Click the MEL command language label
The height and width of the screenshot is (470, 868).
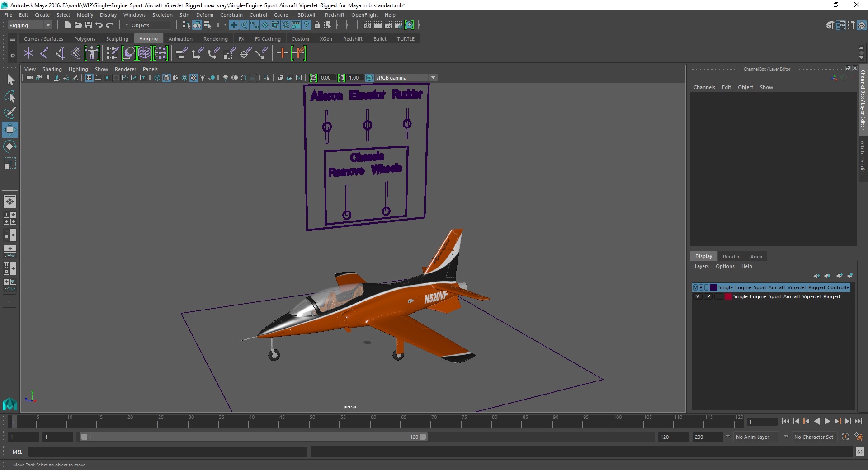pyautogui.click(x=17, y=451)
